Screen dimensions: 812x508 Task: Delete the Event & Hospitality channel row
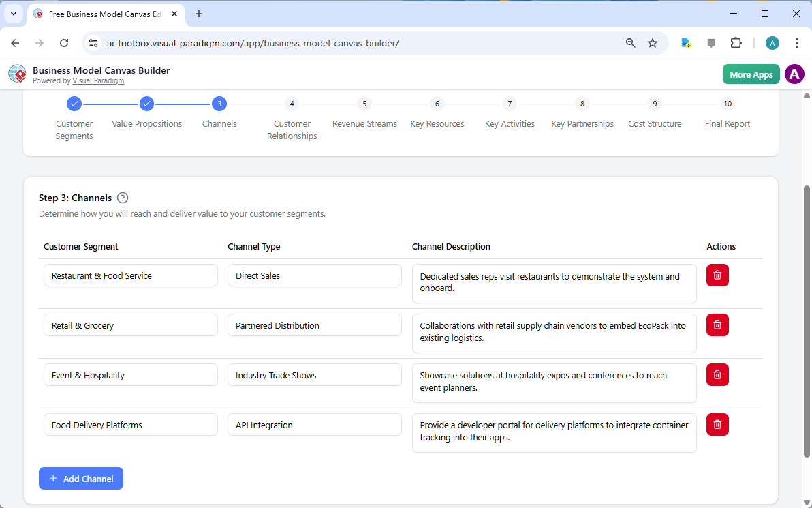pos(717,374)
